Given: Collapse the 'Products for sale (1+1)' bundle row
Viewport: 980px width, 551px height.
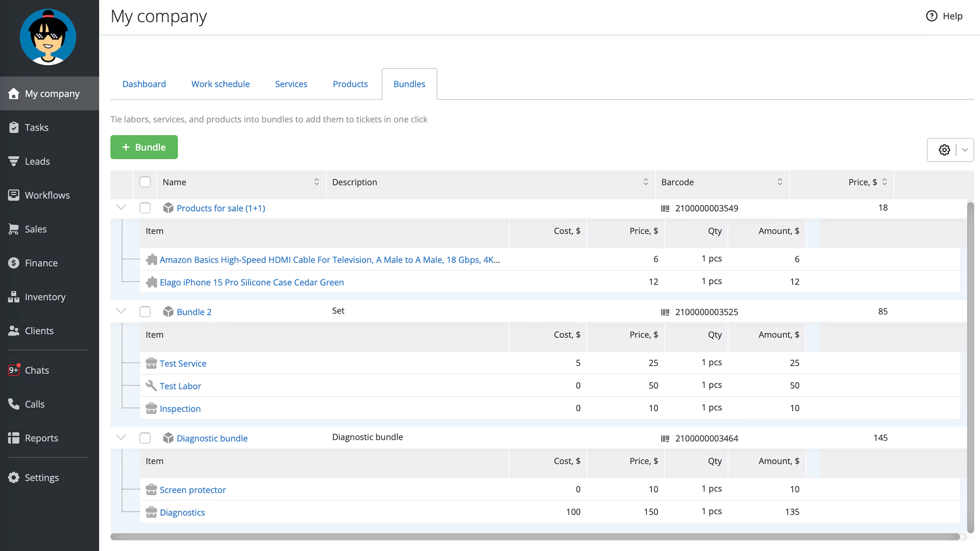Looking at the screenshot, I should pyautogui.click(x=121, y=208).
